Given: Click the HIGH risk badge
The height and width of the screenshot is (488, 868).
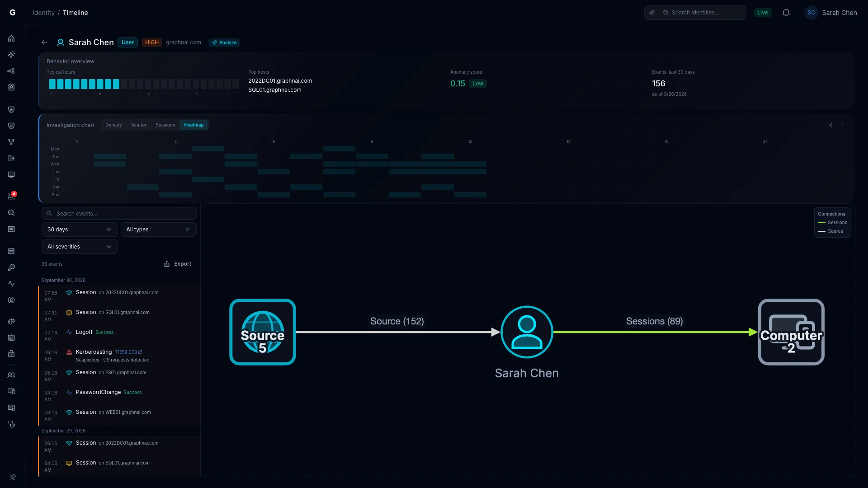Looking at the screenshot, I should click(x=151, y=42).
